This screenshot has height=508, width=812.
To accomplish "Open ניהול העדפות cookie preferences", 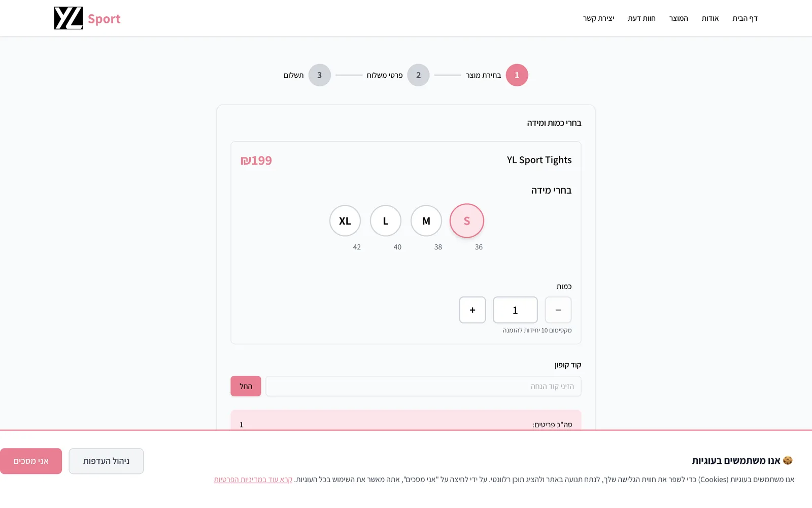I will (106, 461).
